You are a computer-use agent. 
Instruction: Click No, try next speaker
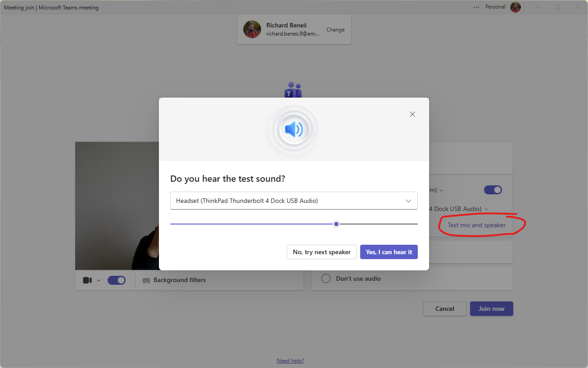click(321, 252)
